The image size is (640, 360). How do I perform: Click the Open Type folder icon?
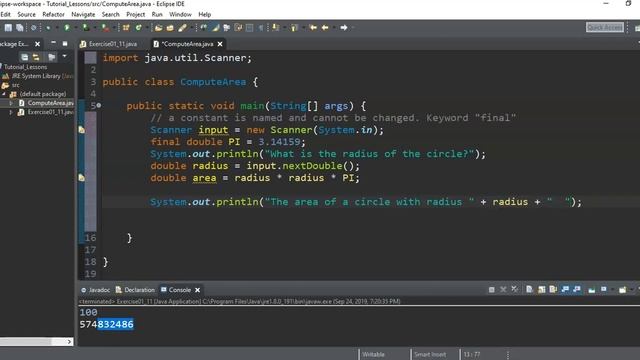[x=158, y=27]
